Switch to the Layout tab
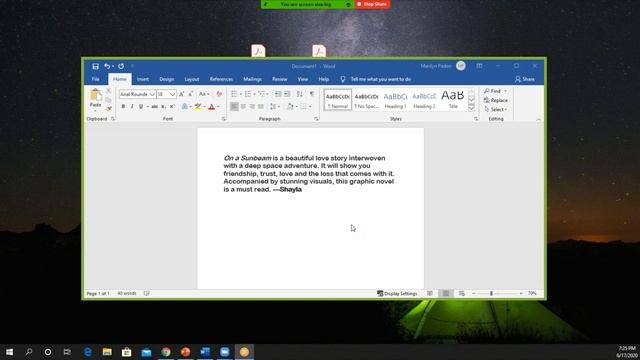The height and width of the screenshot is (360, 640). coord(192,79)
